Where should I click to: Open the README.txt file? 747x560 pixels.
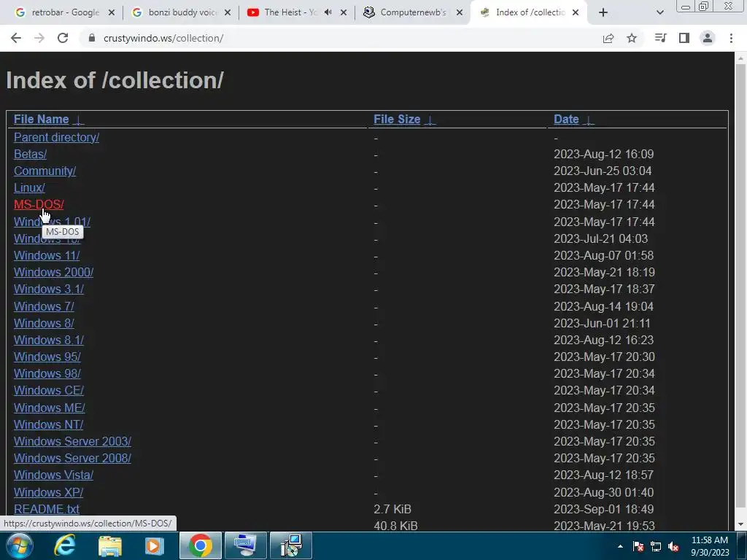pyautogui.click(x=47, y=509)
